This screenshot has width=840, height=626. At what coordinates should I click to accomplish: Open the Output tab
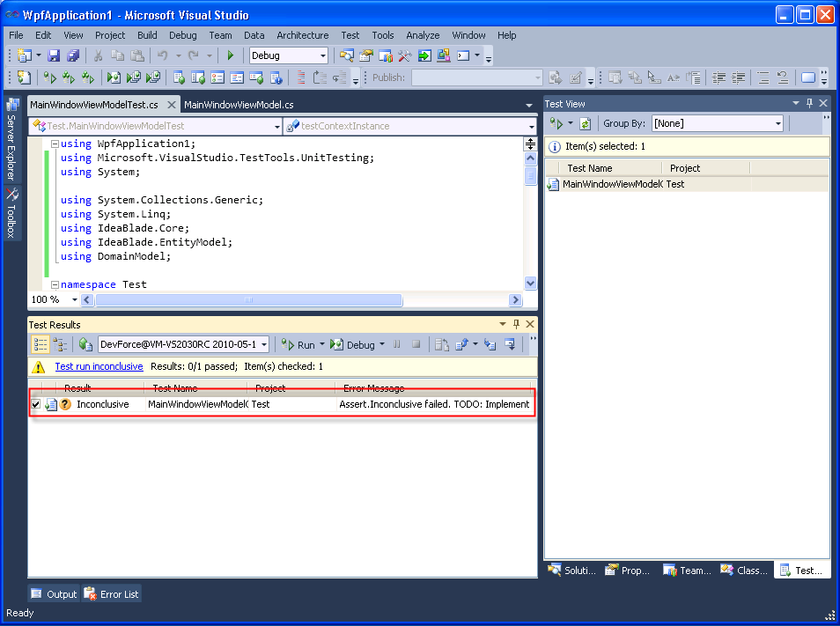tap(54, 594)
